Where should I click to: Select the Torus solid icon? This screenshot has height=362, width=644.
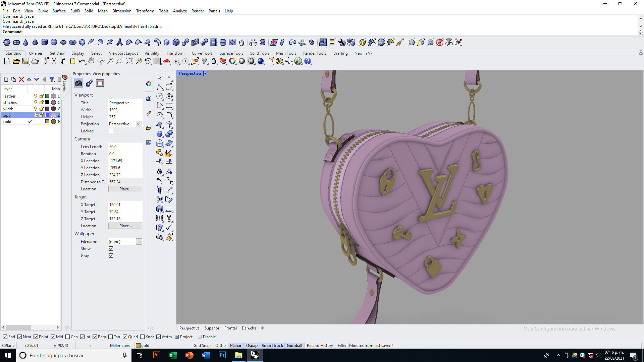click(x=72, y=42)
